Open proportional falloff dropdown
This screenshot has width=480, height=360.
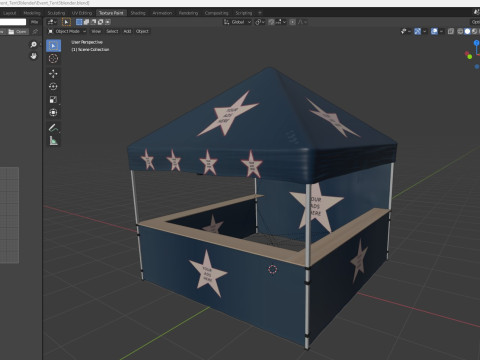(x=302, y=22)
